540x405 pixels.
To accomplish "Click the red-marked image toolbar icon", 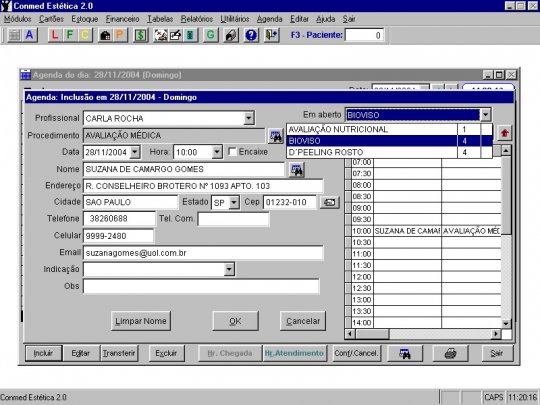I will pyautogui.click(x=160, y=35).
